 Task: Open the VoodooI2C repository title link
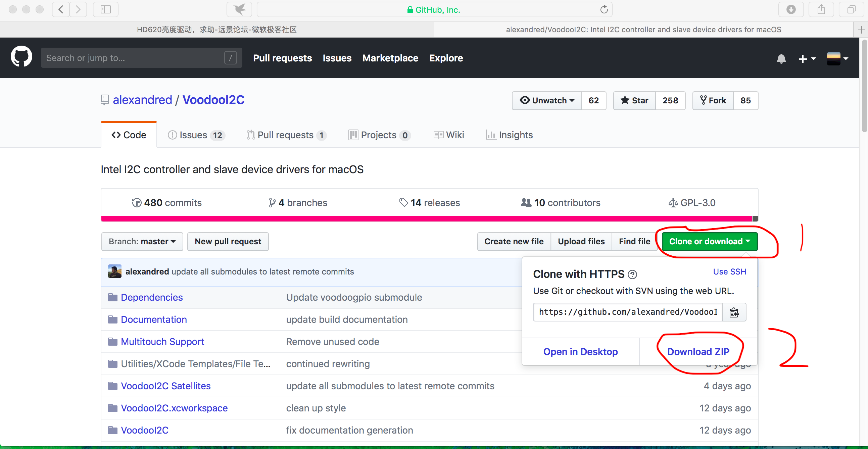point(213,100)
